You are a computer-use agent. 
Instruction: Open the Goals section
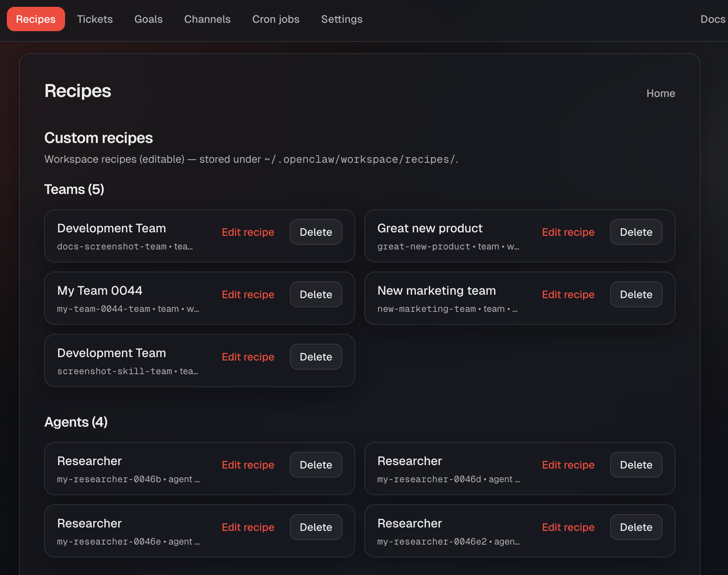pos(148,19)
